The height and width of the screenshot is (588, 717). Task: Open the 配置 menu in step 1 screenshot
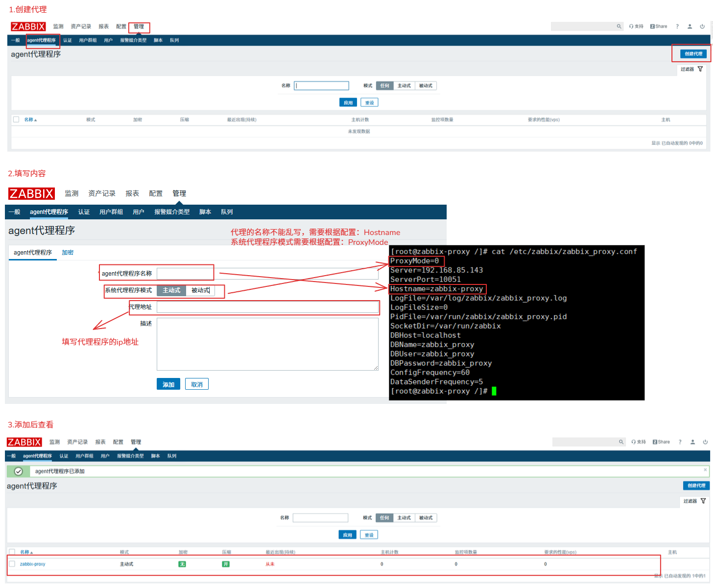point(121,26)
